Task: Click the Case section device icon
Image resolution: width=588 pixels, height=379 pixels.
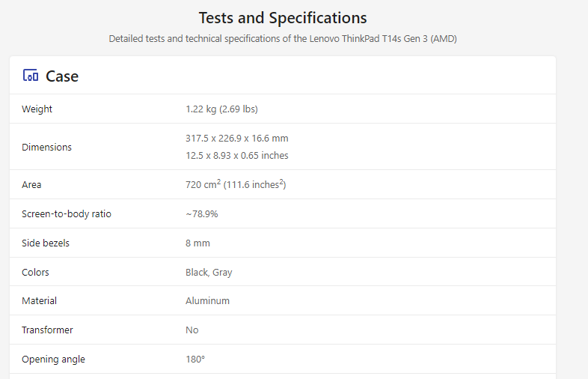Action: pos(31,76)
